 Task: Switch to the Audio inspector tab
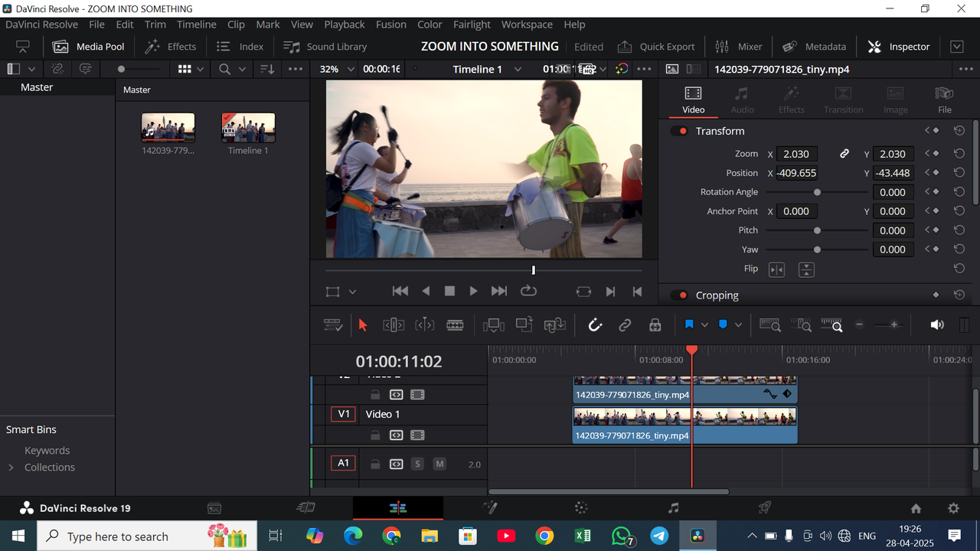pos(742,99)
